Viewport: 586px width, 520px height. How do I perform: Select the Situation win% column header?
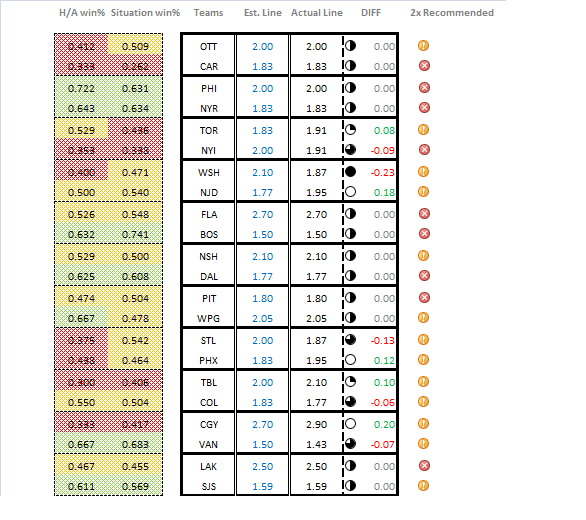pos(145,13)
